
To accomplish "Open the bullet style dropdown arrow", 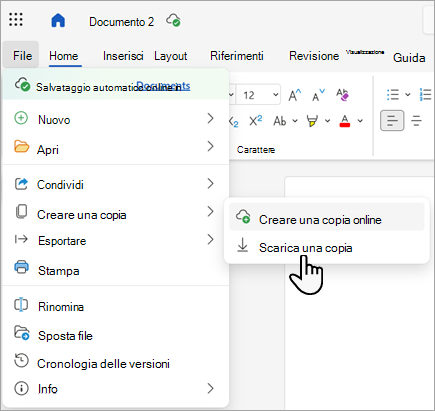I will pyautogui.click(x=408, y=95).
